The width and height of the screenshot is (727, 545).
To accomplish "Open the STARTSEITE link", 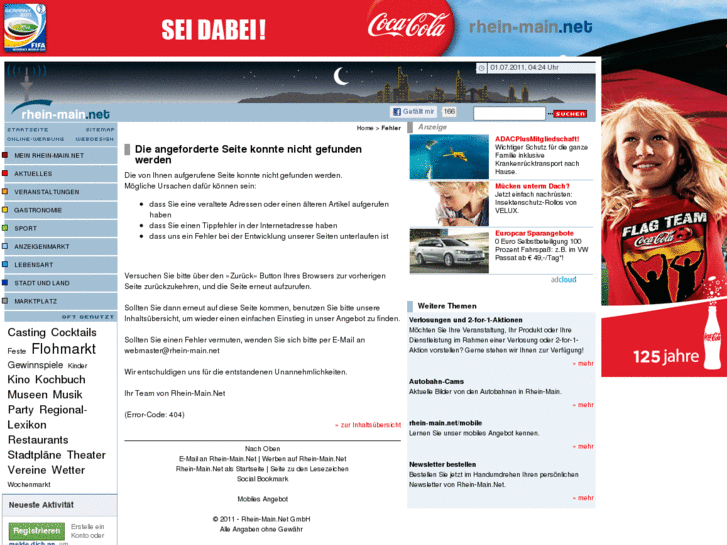I will 28,129.
